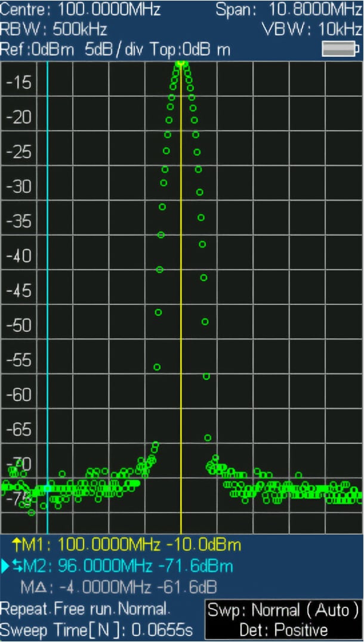This screenshot has height=642, width=364.
Task: Change the RBW 500kHz value
Action: click(54, 29)
